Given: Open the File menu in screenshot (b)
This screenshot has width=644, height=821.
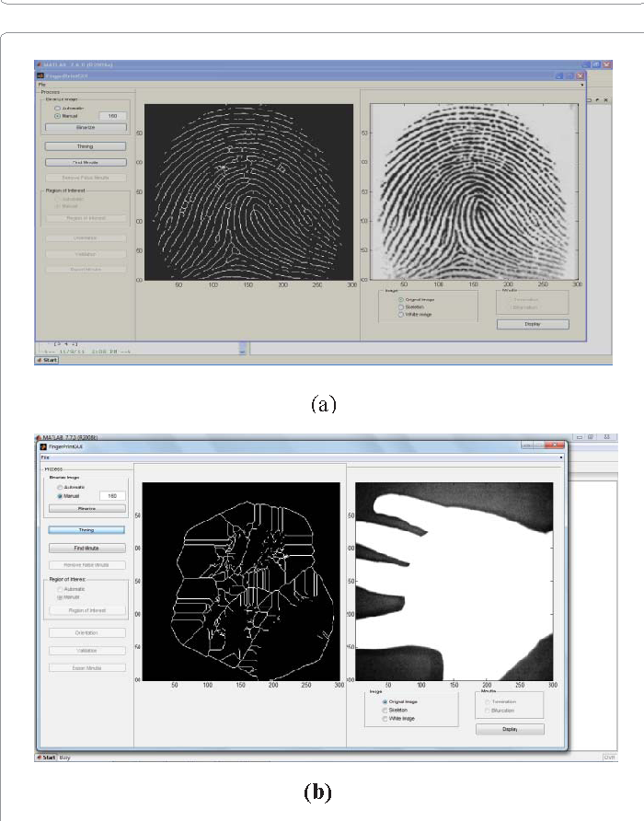Looking at the screenshot, I should pos(45,457).
